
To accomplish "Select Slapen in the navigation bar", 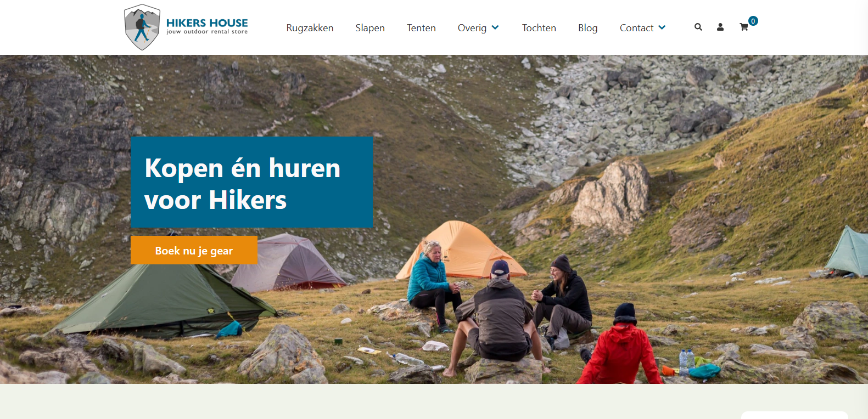I will pyautogui.click(x=370, y=28).
